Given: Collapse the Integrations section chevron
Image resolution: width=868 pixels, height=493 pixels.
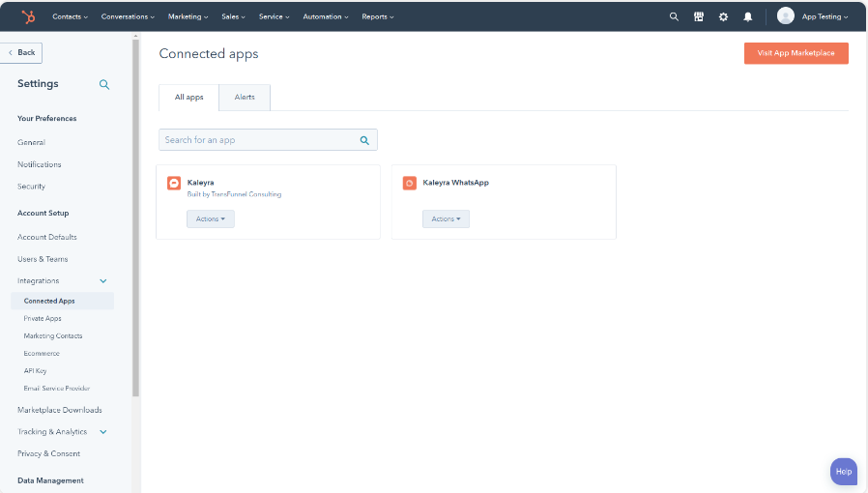Looking at the screenshot, I should pos(103,281).
